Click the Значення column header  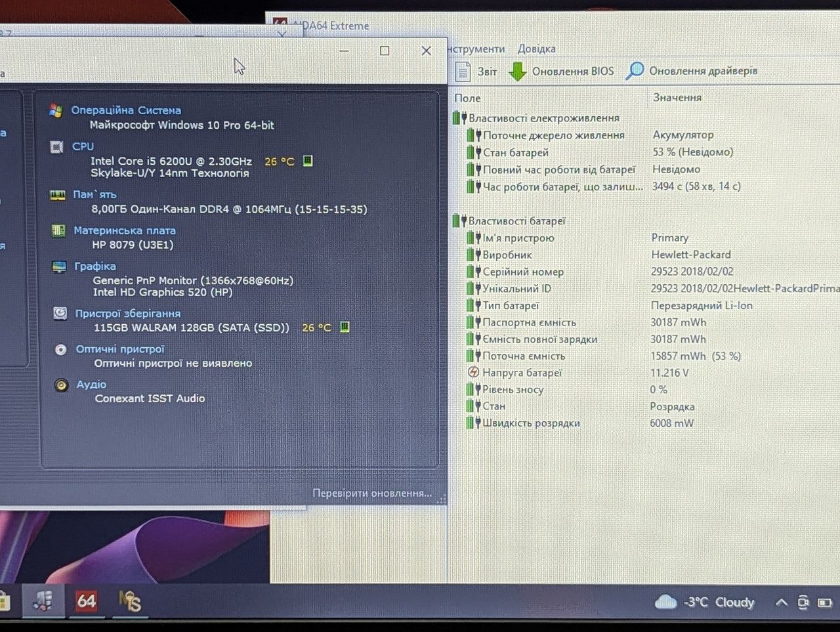tap(677, 97)
